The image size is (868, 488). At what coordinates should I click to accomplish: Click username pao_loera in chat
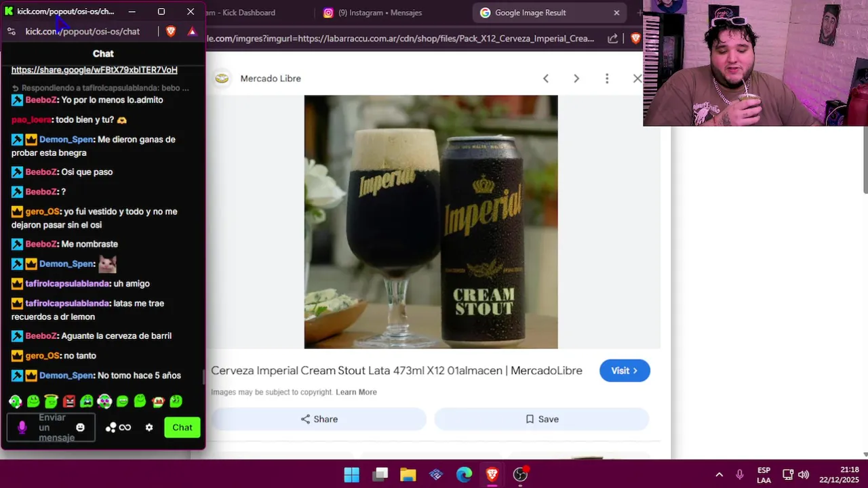pos(31,119)
